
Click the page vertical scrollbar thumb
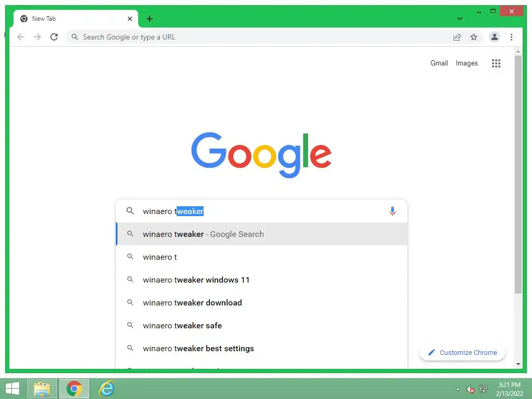click(518, 175)
